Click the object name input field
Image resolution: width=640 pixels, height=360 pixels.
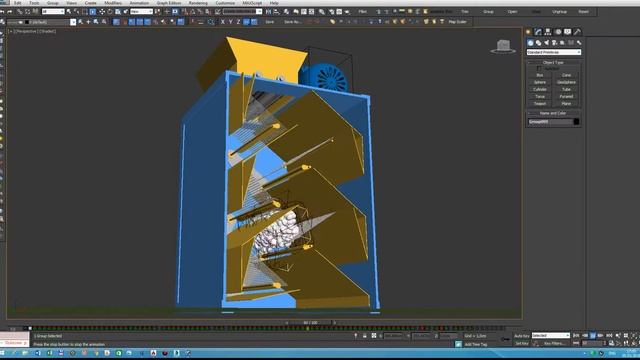550,122
